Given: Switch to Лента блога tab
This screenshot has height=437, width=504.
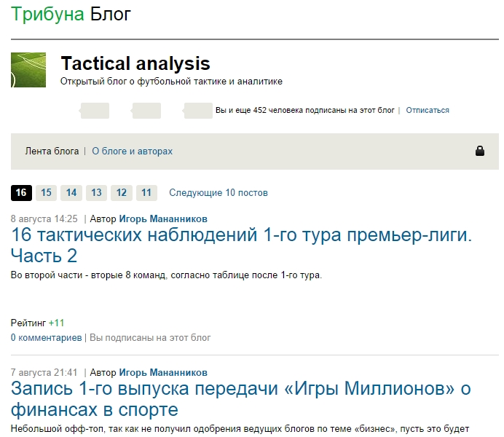Looking at the screenshot, I should pos(52,151).
